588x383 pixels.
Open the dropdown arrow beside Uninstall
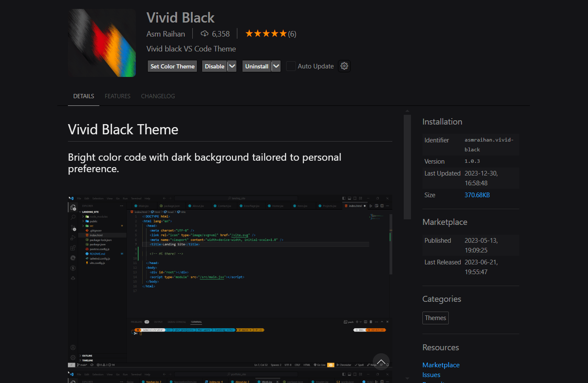click(276, 66)
